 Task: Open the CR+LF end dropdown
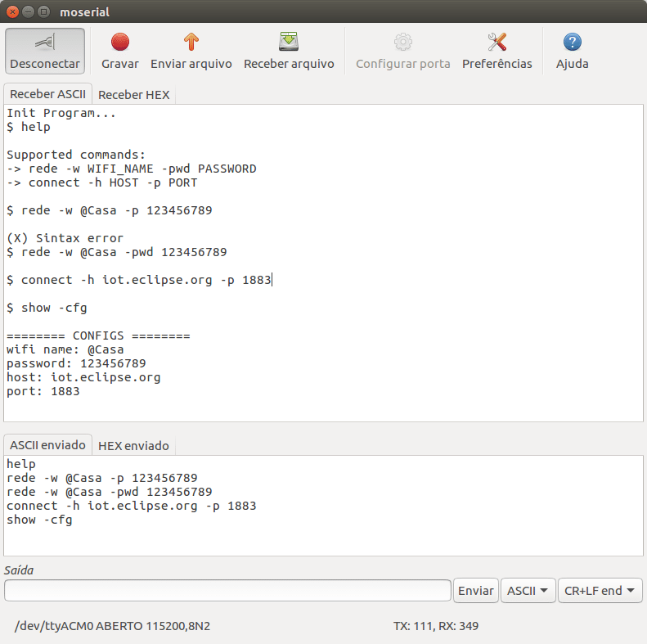(600, 591)
